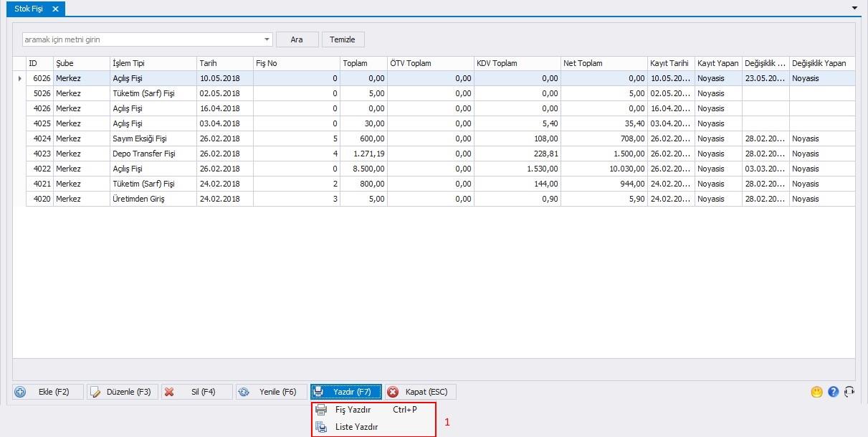868x437 pixels.
Task: Sort by the Şube column header
Action: (x=82, y=63)
